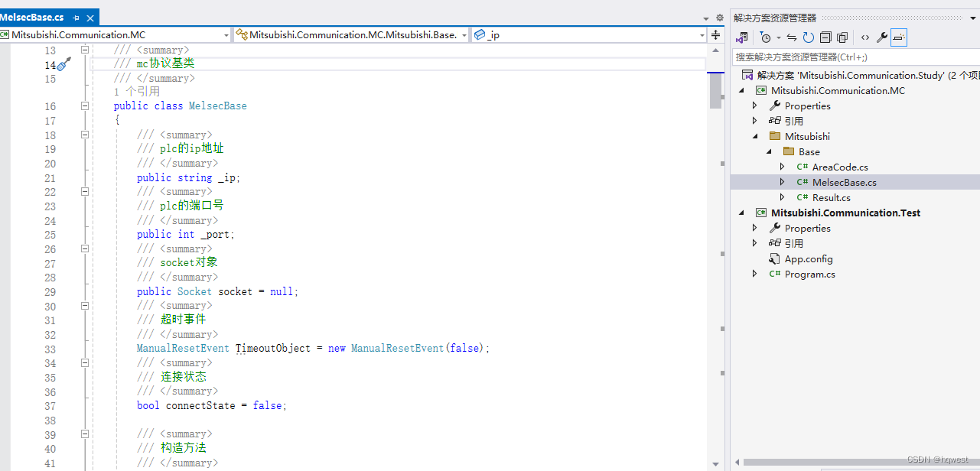Collapse all nodes in Solution Explorer
The height and width of the screenshot is (471, 980).
click(x=825, y=37)
